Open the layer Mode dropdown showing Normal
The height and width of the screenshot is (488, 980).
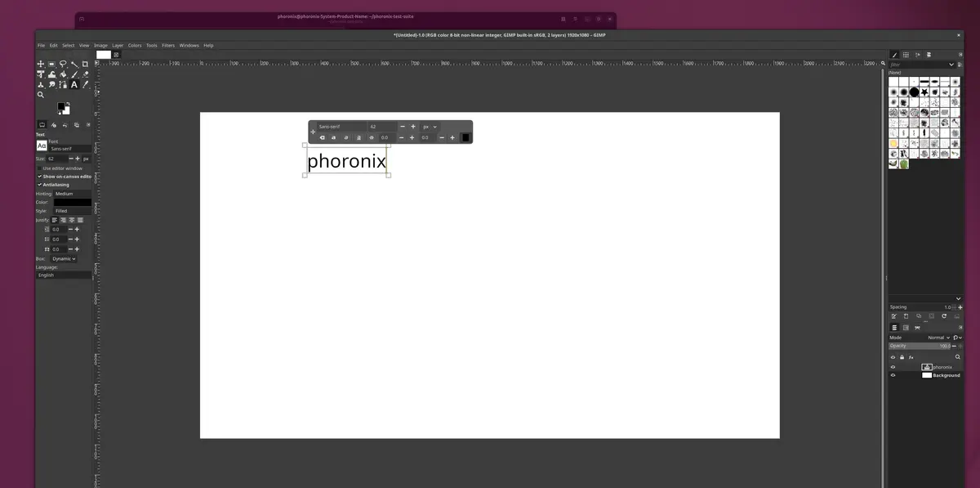pyautogui.click(x=938, y=338)
